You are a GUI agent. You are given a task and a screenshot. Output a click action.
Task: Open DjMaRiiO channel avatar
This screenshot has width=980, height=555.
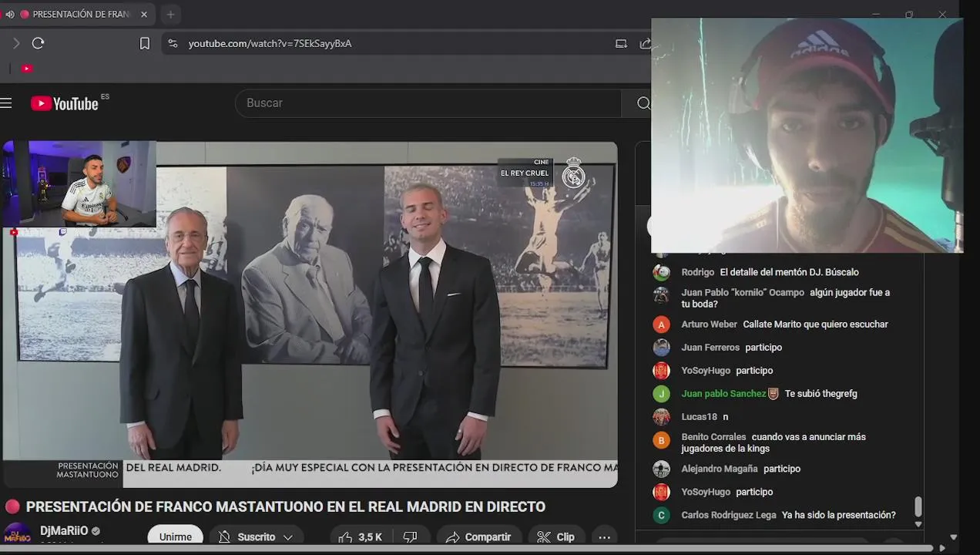click(17, 535)
